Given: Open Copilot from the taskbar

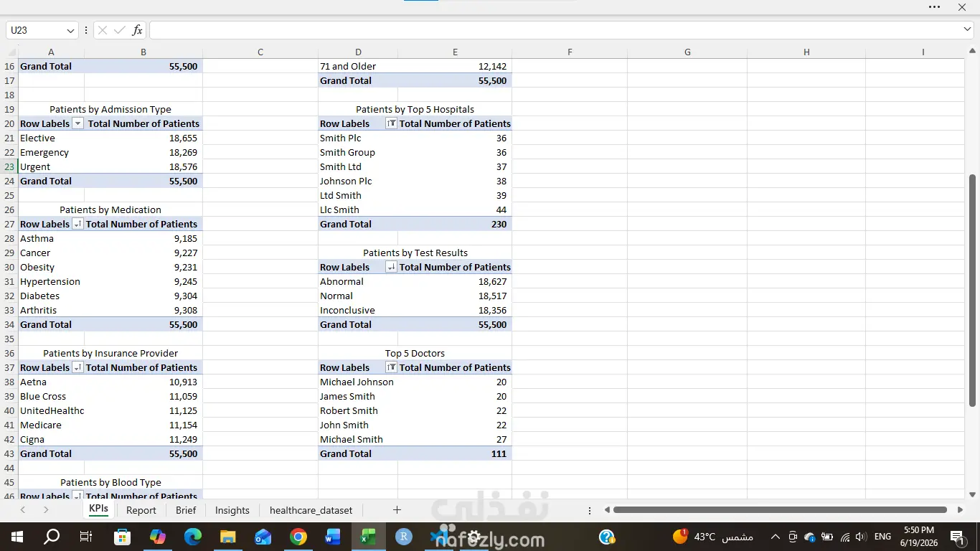Looking at the screenshot, I should pos(157,537).
